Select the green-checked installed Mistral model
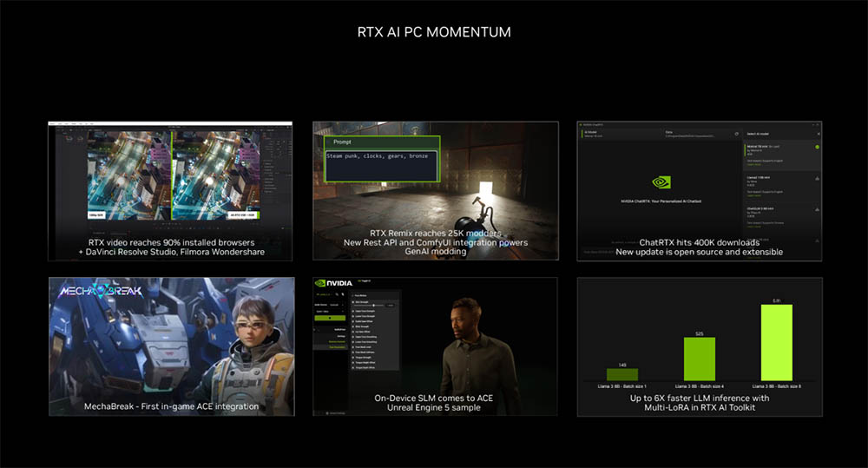This screenshot has height=468, width=868. click(782, 155)
